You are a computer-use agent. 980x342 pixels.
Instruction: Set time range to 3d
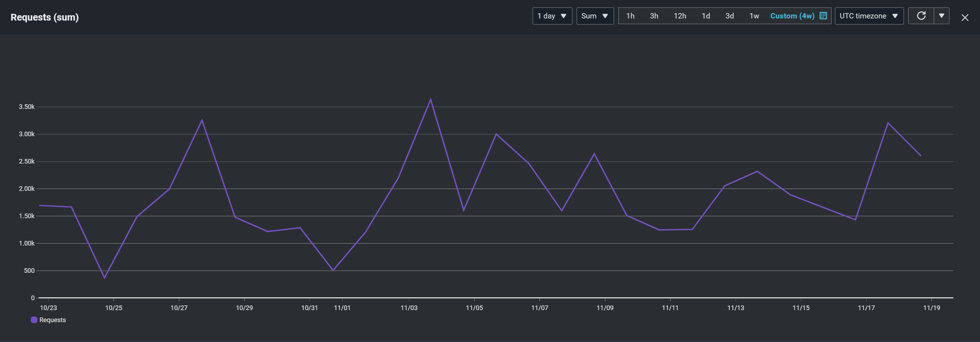729,16
